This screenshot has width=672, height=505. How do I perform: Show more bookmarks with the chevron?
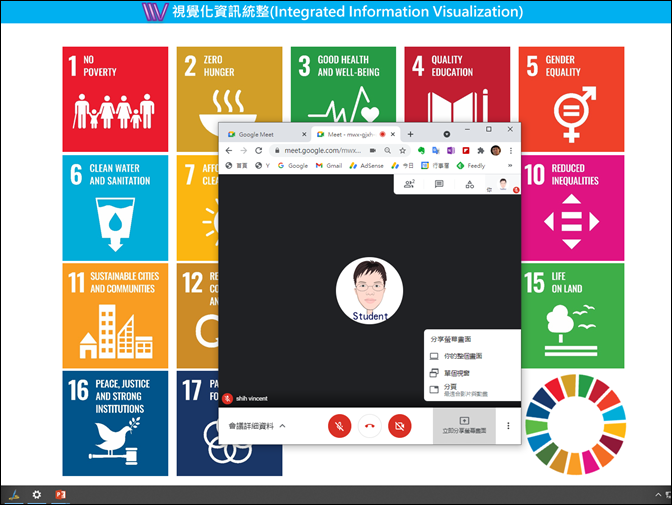pos(510,165)
